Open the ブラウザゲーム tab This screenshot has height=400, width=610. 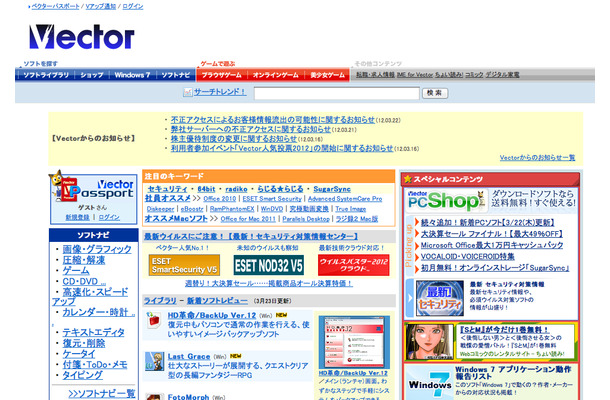222,75
